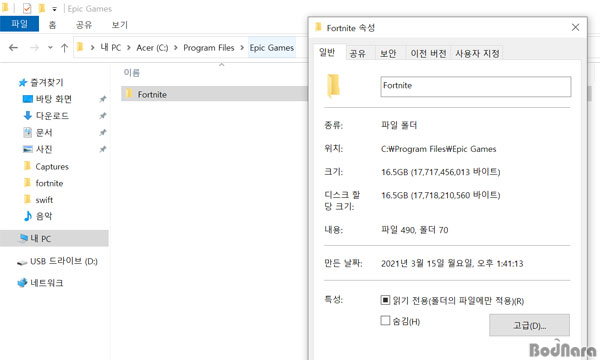The height and width of the screenshot is (360, 600).
Task: Click the pin icon beside 사진
Action: click(103, 149)
